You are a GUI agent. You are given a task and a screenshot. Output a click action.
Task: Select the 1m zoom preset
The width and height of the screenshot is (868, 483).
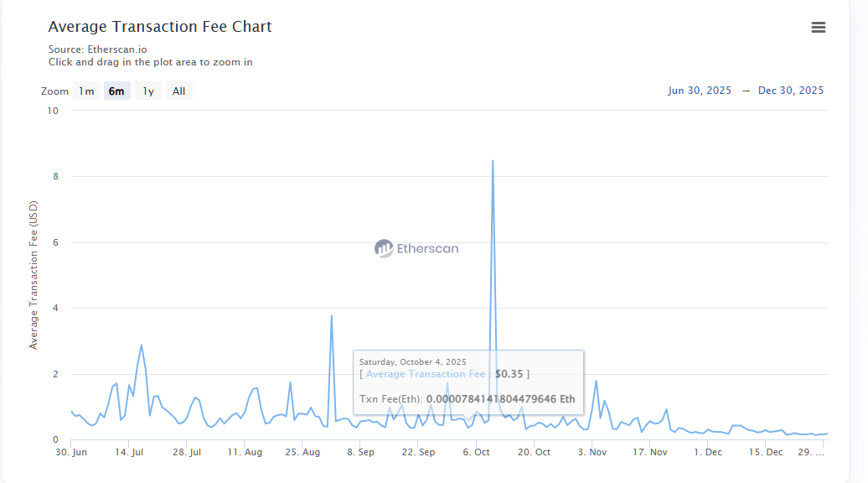85,91
